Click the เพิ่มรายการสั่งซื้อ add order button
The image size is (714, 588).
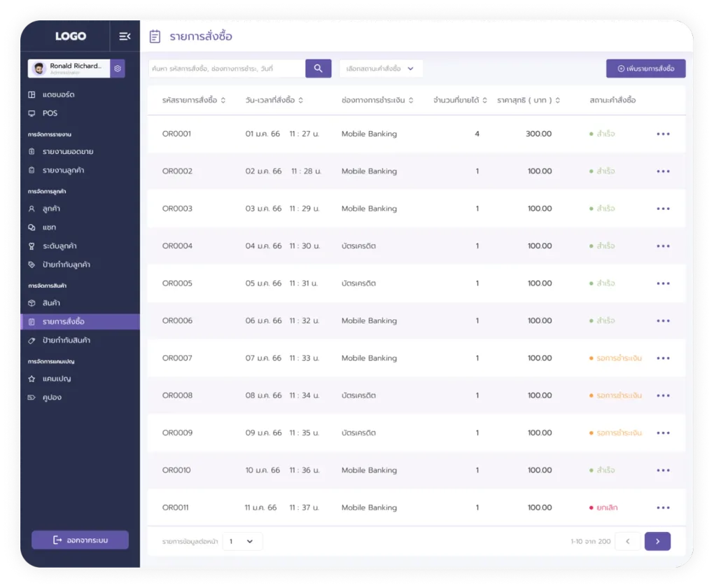click(x=645, y=69)
